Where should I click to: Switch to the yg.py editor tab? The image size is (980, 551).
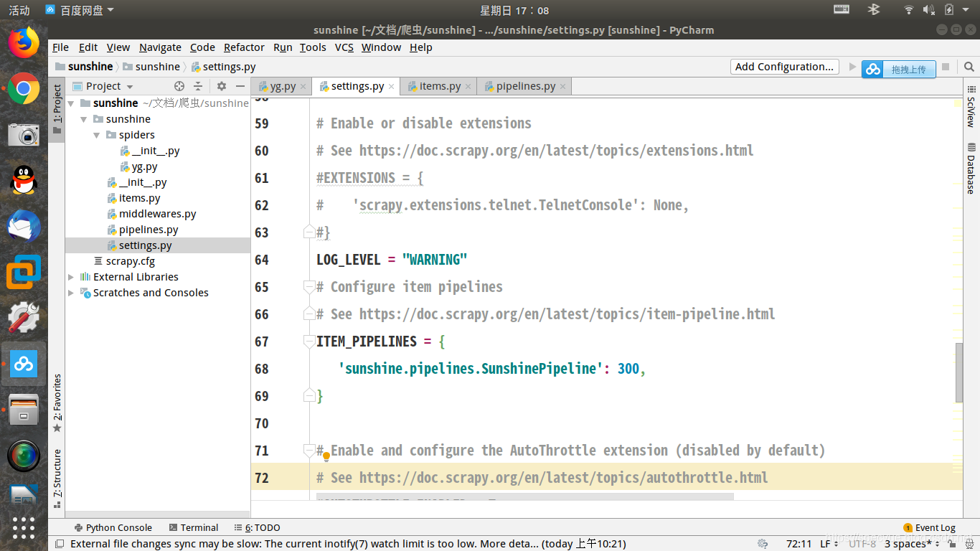[x=283, y=86]
